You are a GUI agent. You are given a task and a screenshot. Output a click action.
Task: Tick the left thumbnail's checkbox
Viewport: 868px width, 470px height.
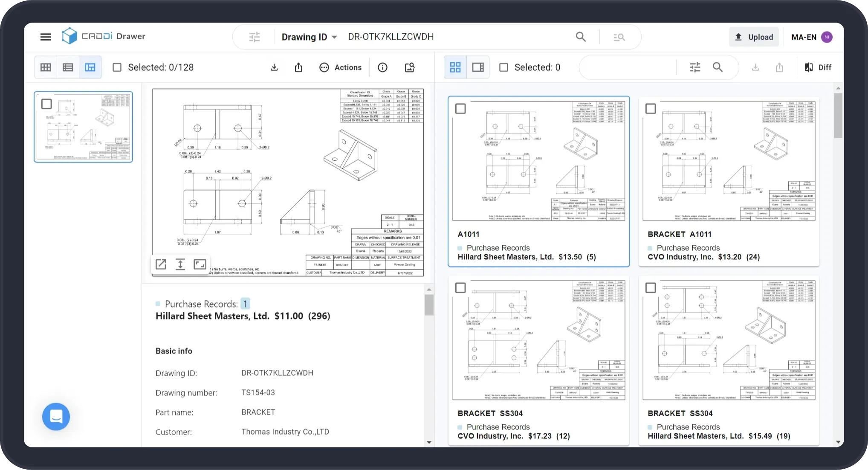click(x=46, y=104)
